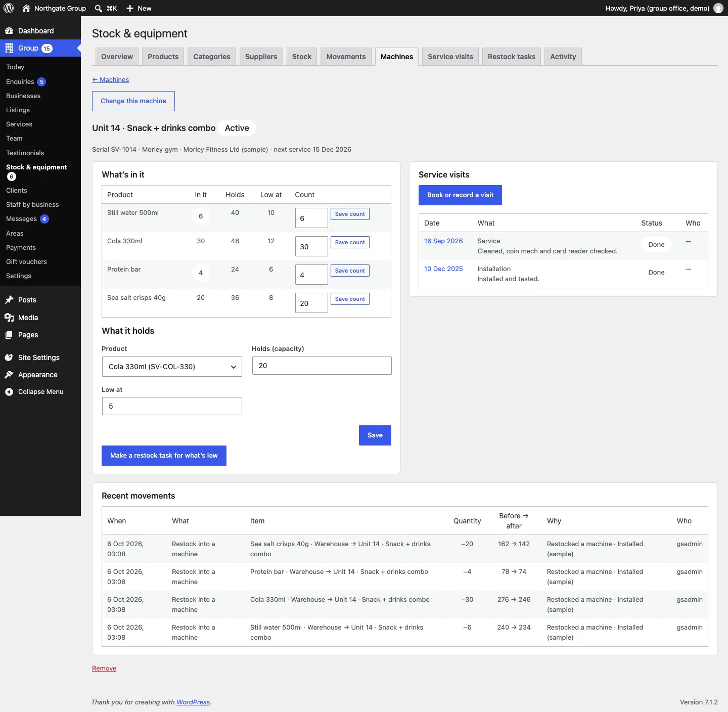
Task: Click the Group building icon
Action: point(9,48)
